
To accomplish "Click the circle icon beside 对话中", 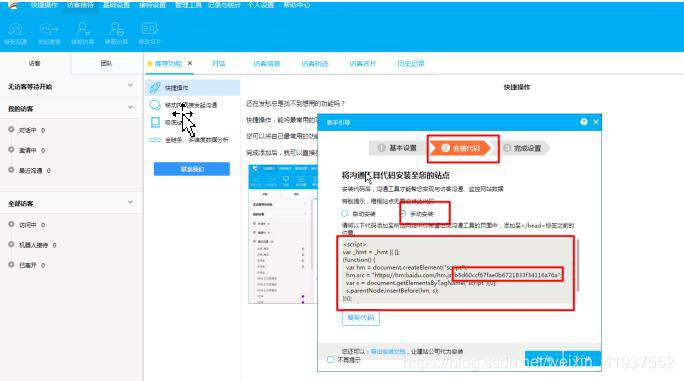I will (11, 130).
